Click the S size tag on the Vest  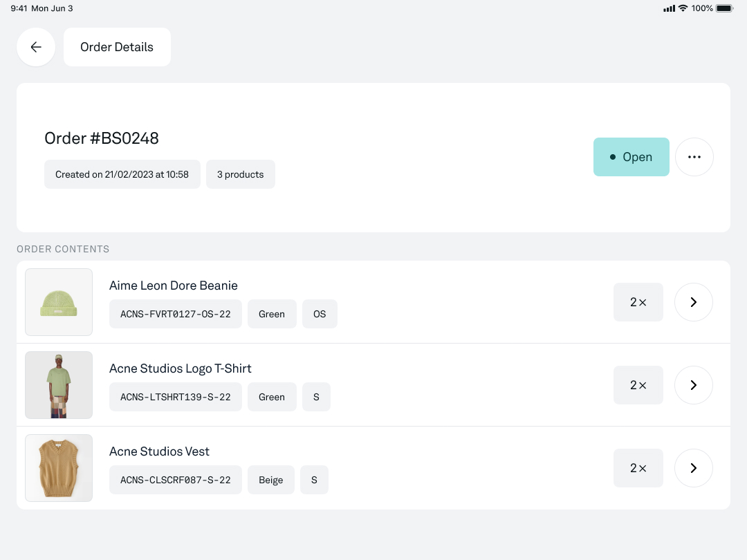pyautogui.click(x=314, y=480)
